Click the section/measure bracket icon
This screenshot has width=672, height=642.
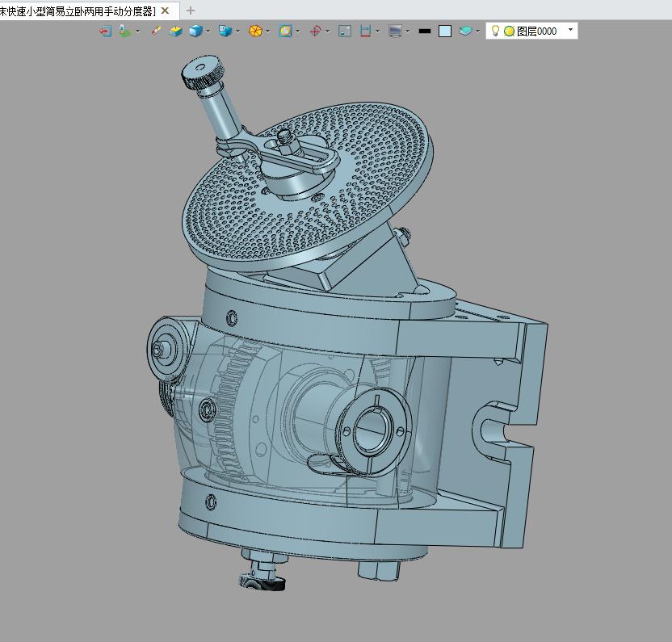click(365, 31)
